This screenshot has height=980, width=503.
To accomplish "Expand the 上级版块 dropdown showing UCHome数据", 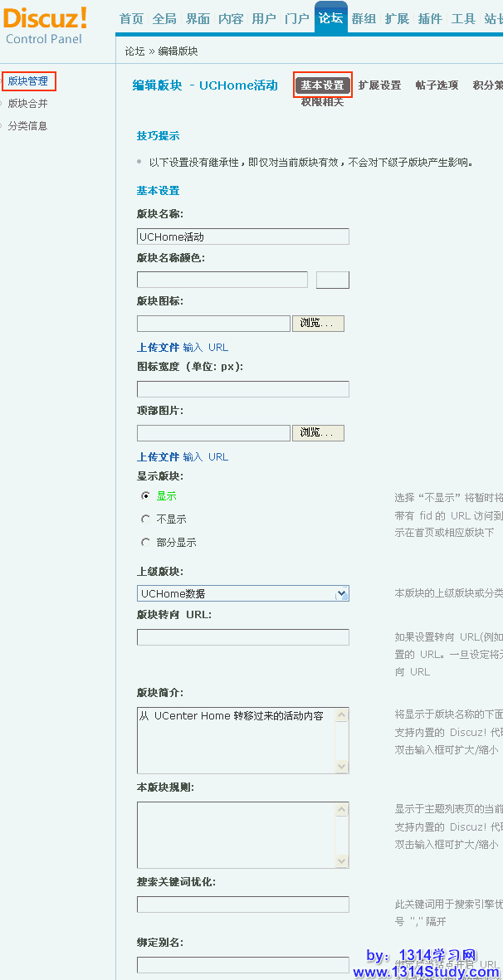I will 341,594.
